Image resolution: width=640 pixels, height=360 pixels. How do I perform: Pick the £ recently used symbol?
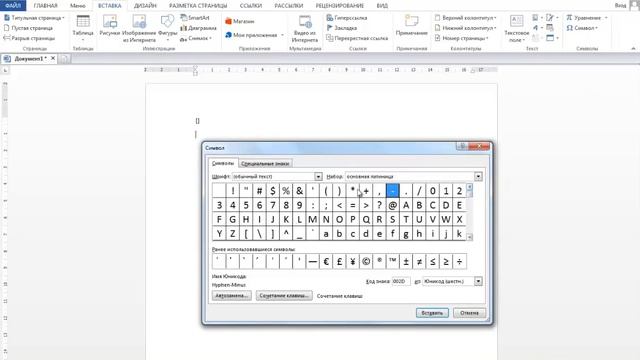pos(339,262)
